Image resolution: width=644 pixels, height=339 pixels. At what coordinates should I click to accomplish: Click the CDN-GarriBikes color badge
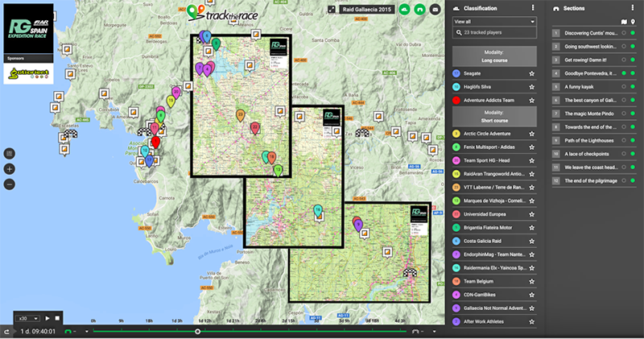(x=456, y=295)
